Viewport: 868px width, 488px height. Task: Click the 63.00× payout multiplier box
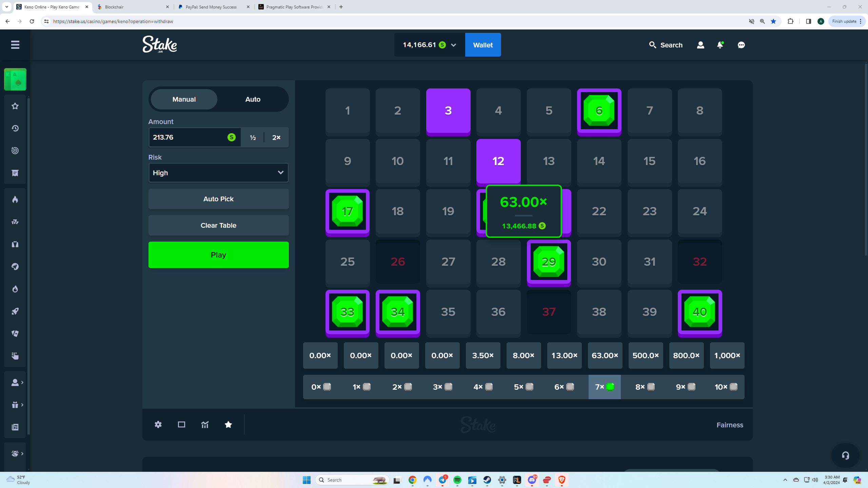click(605, 355)
